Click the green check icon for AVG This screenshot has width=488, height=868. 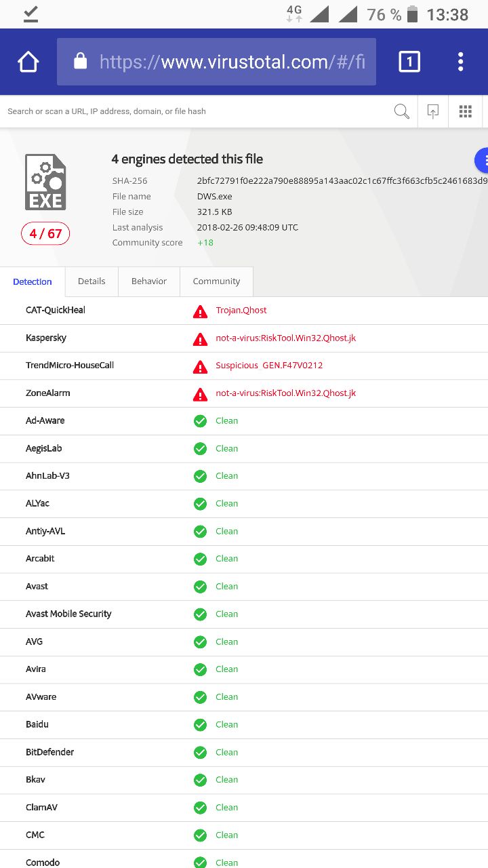click(200, 642)
